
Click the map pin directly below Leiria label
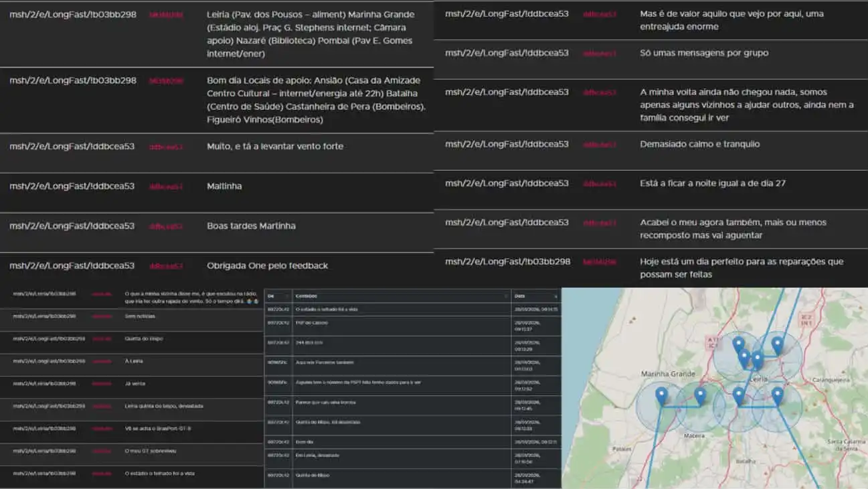(x=739, y=395)
